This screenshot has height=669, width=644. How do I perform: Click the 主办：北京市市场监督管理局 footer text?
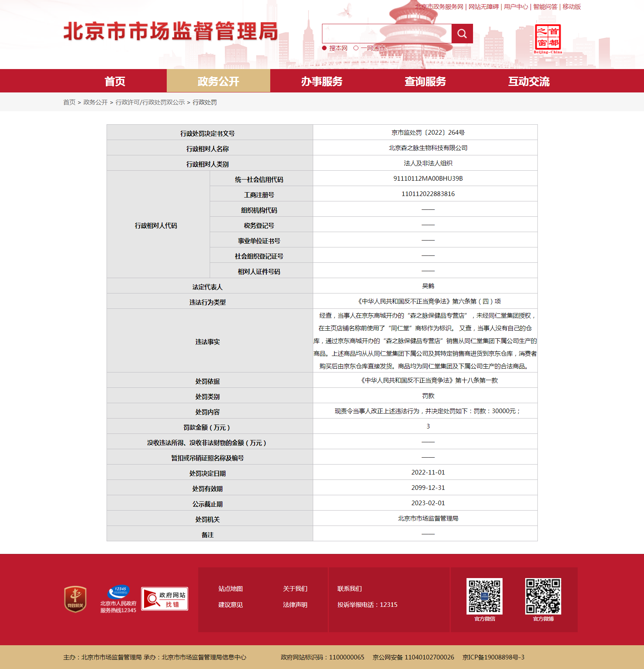(x=102, y=657)
